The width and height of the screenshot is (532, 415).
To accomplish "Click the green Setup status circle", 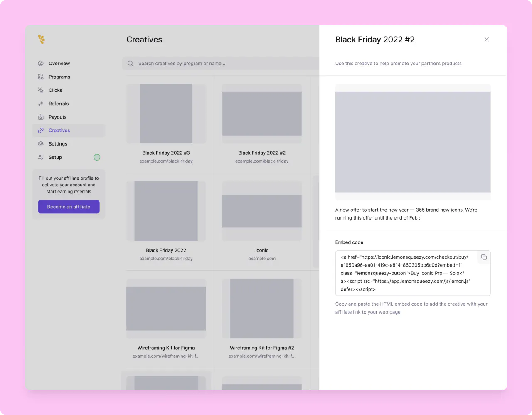I will [x=97, y=157].
